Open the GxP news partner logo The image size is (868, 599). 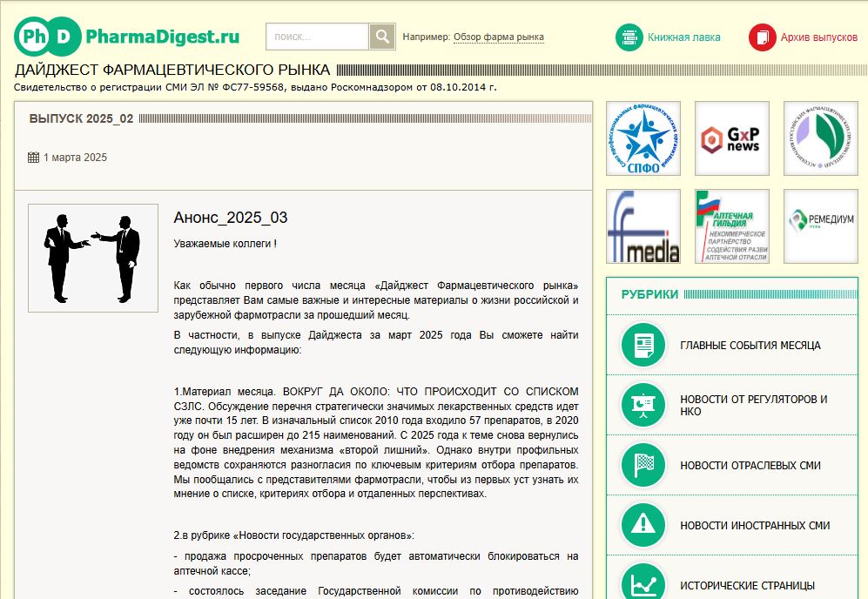pos(731,138)
